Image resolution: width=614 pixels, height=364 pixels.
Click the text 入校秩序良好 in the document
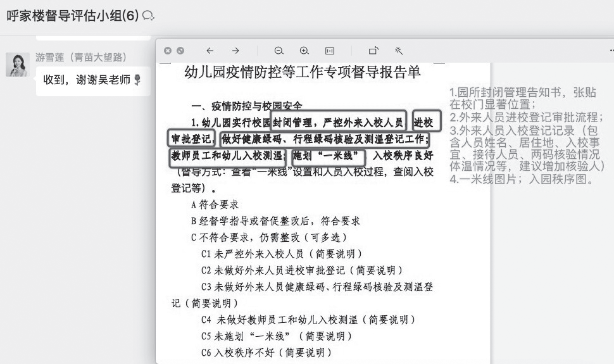[403, 156]
